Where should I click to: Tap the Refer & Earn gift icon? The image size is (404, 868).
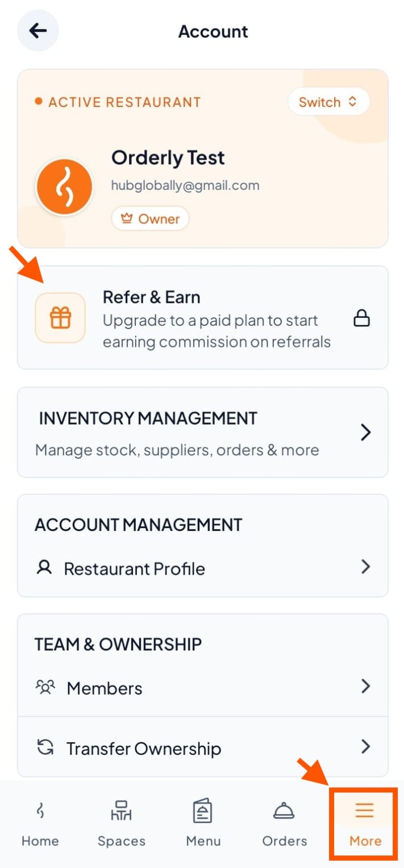tap(60, 318)
